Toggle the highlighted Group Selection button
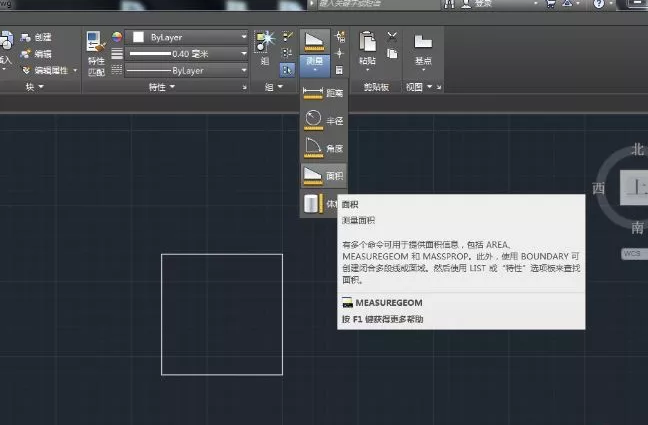 point(287,70)
